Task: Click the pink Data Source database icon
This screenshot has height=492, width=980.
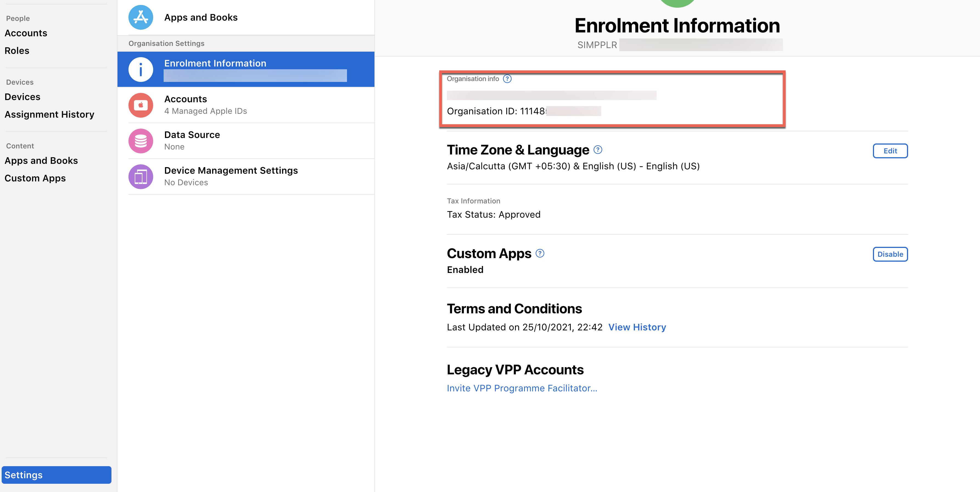Action: coord(141,140)
